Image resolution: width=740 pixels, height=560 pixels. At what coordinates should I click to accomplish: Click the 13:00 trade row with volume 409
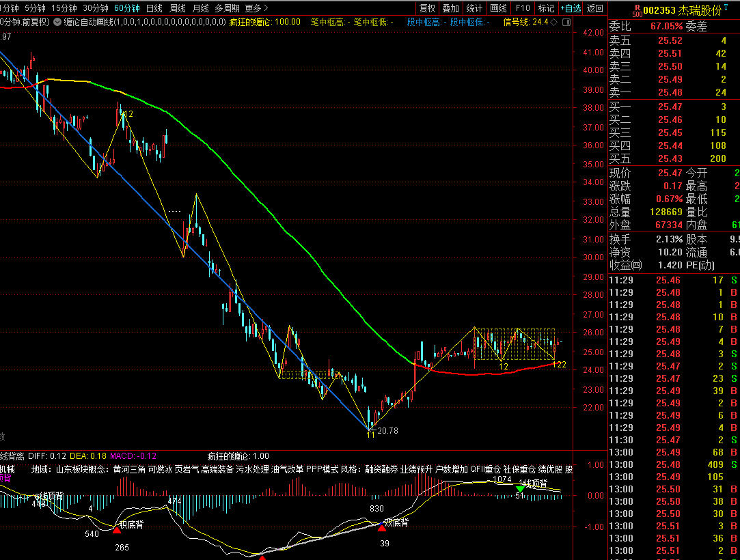pos(674,464)
